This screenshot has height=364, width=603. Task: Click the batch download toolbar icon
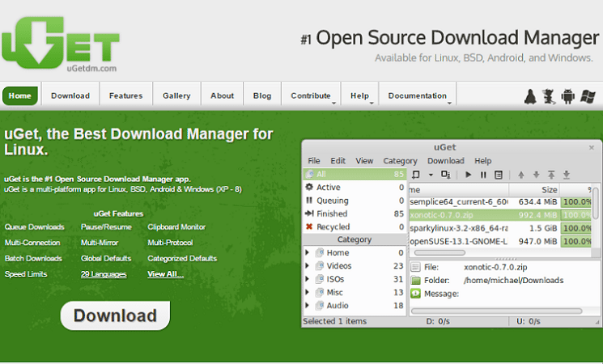[446, 175]
